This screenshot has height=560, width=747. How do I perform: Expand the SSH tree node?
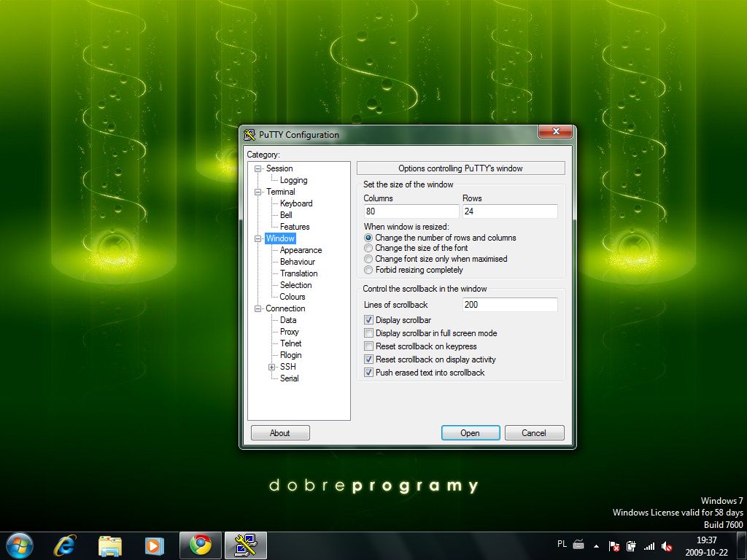(271, 367)
